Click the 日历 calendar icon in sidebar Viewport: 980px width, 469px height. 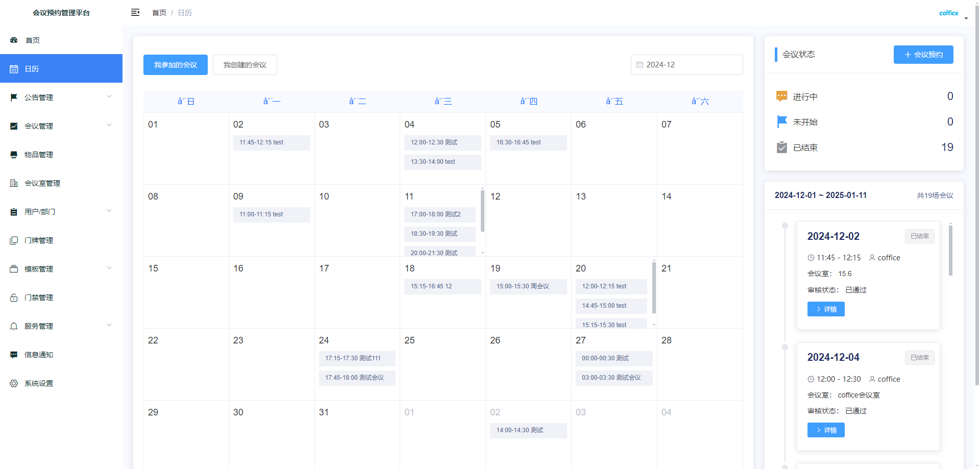pos(14,69)
